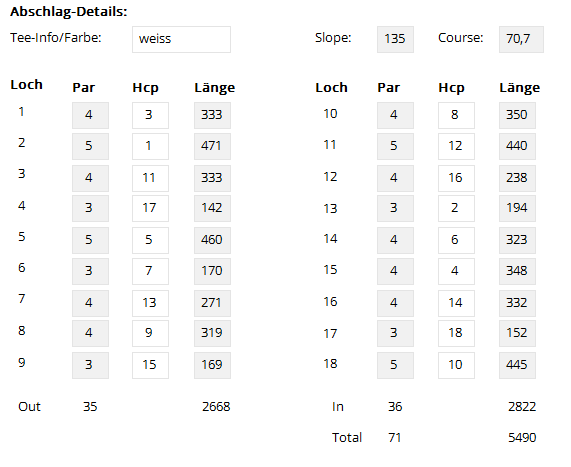Click the Course rating field showing 70,7
The width and height of the screenshot is (571, 467).
pos(521,39)
